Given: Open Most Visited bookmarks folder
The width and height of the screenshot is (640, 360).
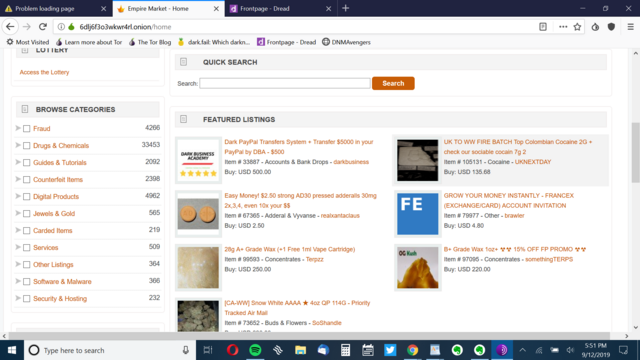Looking at the screenshot, I should pyautogui.click(x=28, y=42).
